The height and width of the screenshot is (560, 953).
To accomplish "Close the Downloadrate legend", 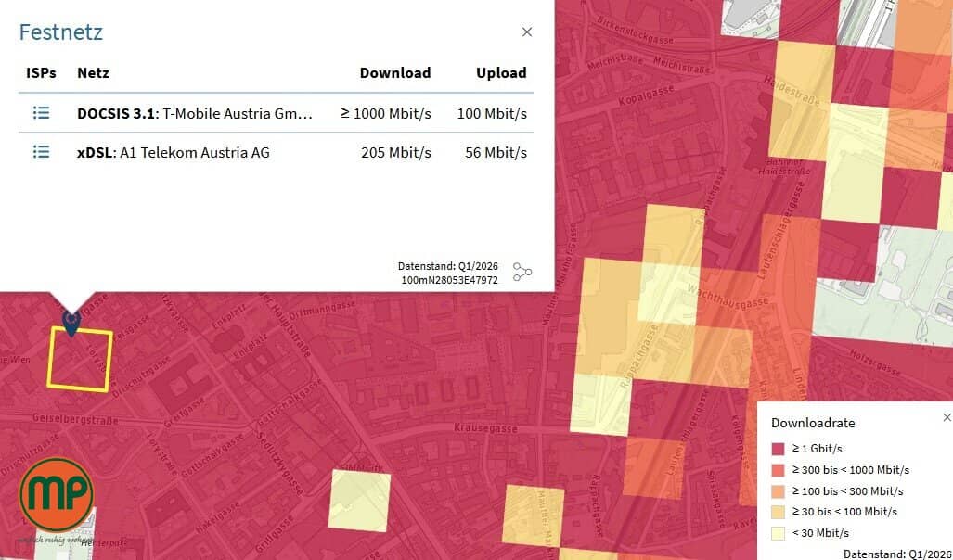I will [x=947, y=417].
